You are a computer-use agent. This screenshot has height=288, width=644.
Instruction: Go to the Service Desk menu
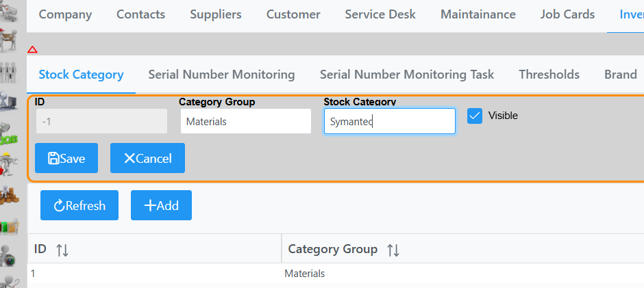pos(380,14)
